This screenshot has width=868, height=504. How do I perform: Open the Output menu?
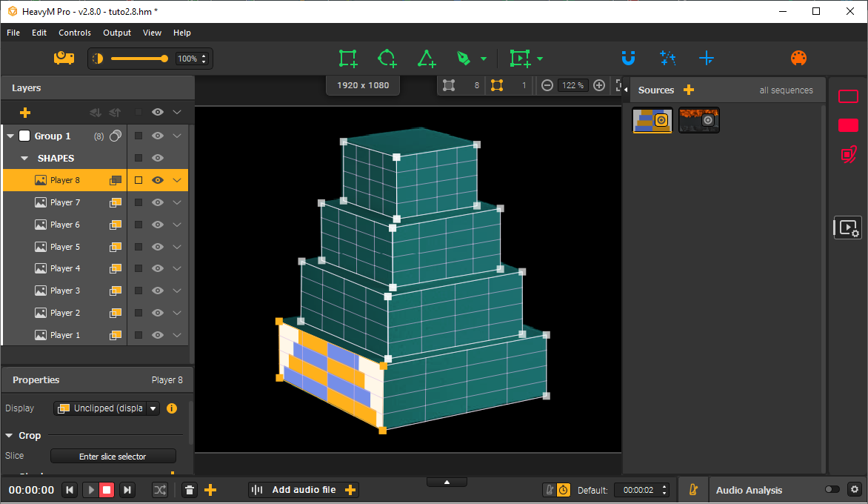[x=116, y=33]
